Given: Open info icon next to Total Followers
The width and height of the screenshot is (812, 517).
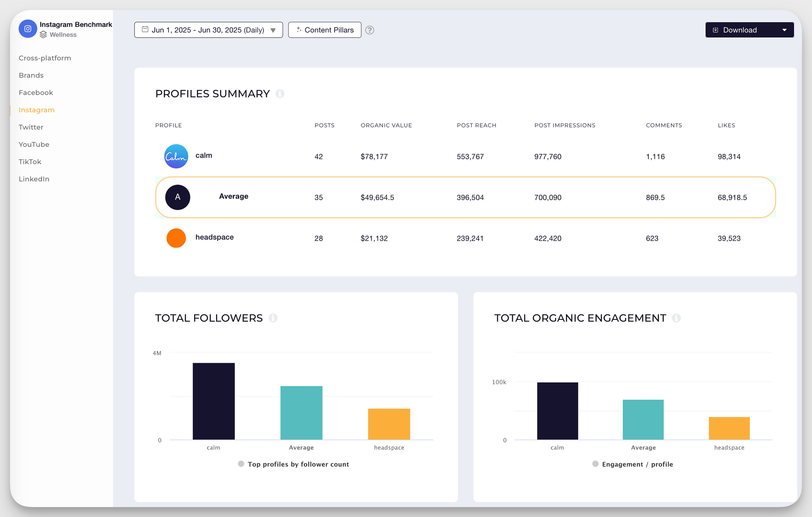Looking at the screenshot, I should (273, 318).
